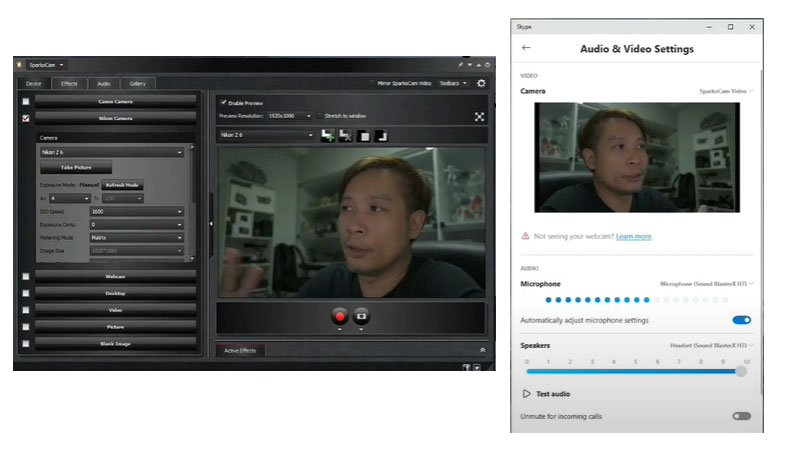The width and height of the screenshot is (800, 450).
Task: Click the SparkoCam app logo icon
Action: click(19, 65)
